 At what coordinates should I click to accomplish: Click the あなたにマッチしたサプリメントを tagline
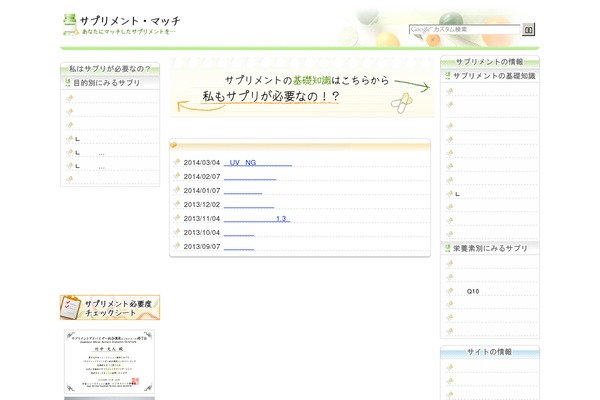click(x=129, y=32)
